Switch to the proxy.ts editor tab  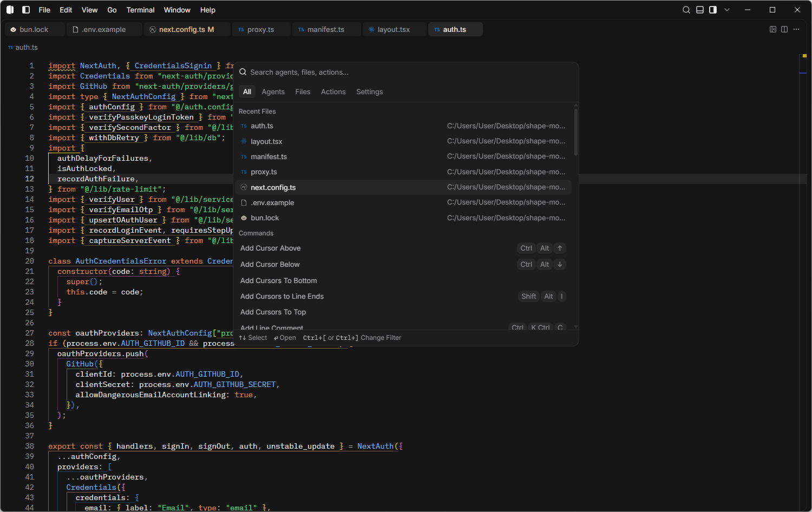261,29
